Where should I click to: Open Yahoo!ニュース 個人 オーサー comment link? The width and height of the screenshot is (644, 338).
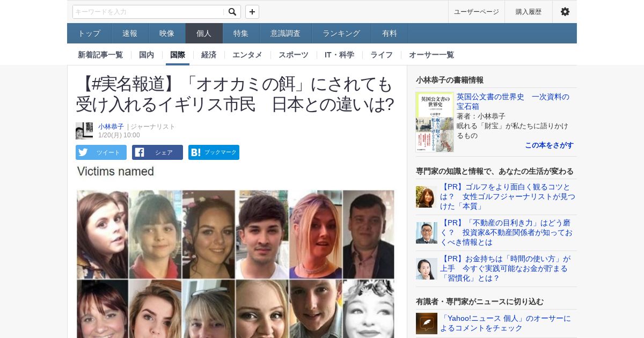click(x=506, y=324)
